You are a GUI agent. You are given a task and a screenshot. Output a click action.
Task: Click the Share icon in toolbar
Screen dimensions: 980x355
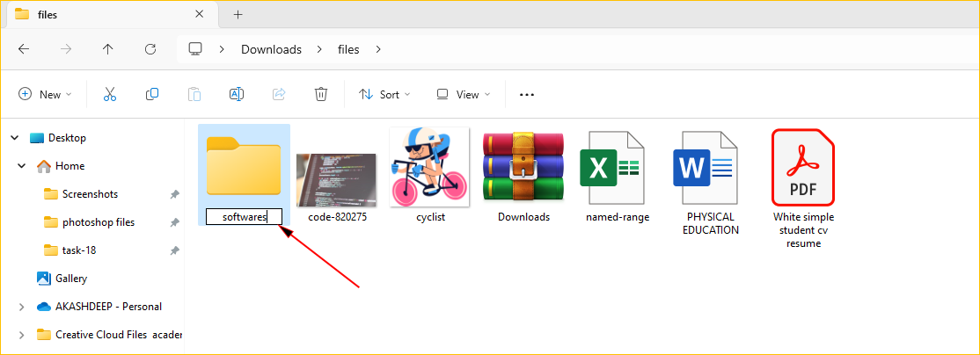click(279, 94)
